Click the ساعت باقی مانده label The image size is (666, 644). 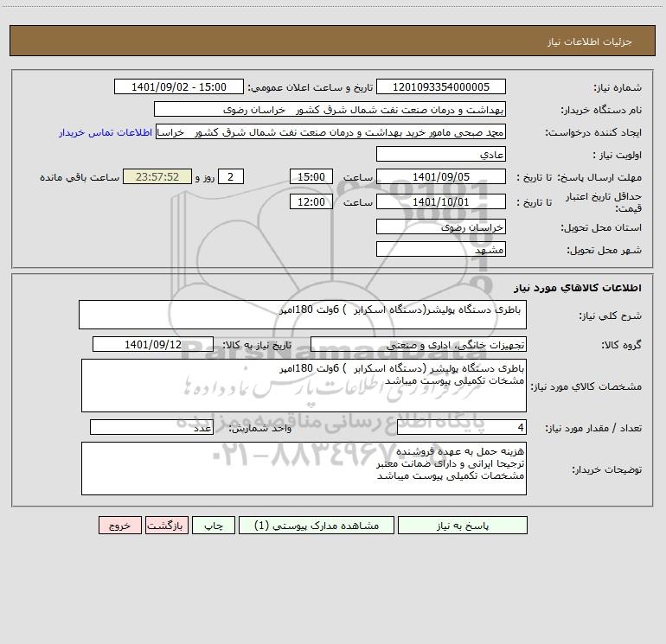[80, 177]
